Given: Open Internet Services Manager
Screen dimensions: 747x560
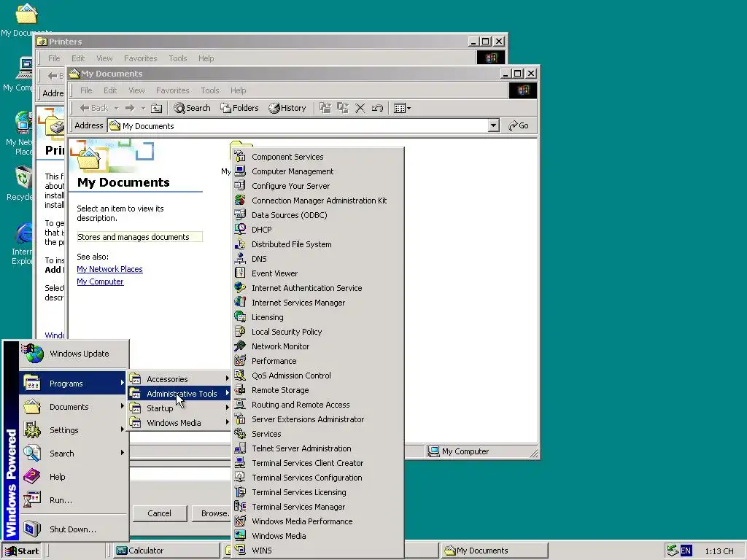Looking at the screenshot, I should tap(318, 303).
